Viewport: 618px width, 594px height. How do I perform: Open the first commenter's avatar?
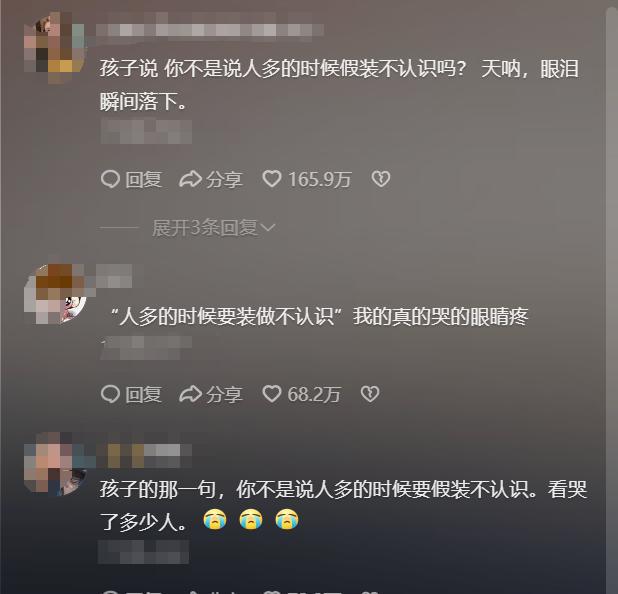[x=54, y=47]
